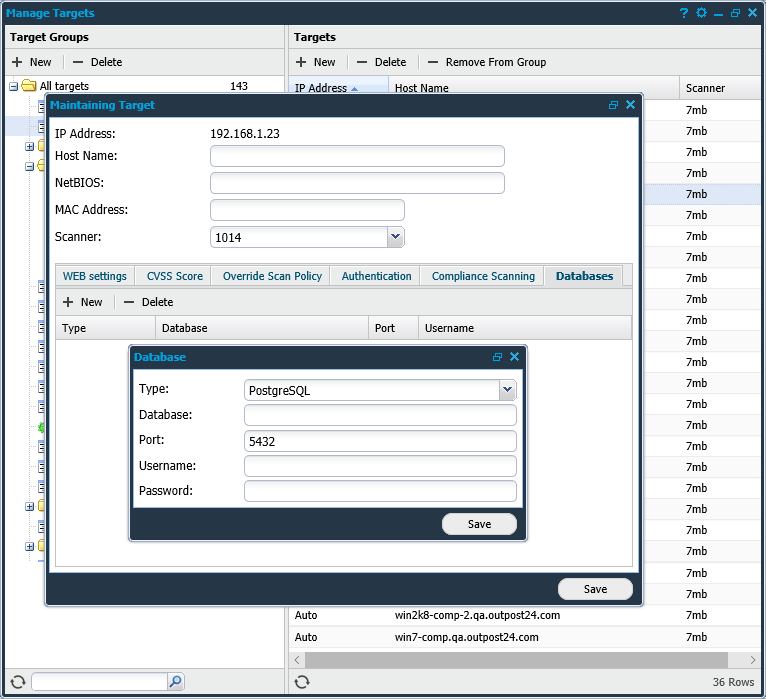Save the Database dialog settings
This screenshot has width=767, height=699.
point(479,524)
